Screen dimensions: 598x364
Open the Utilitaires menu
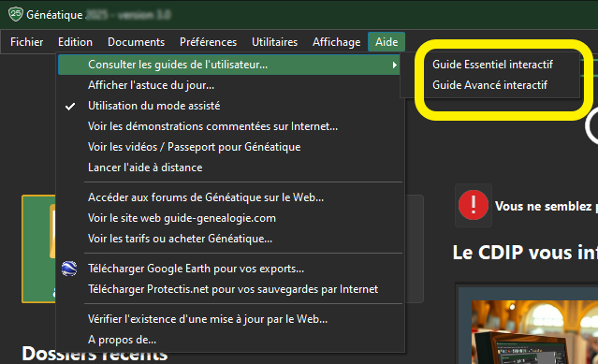(x=274, y=42)
